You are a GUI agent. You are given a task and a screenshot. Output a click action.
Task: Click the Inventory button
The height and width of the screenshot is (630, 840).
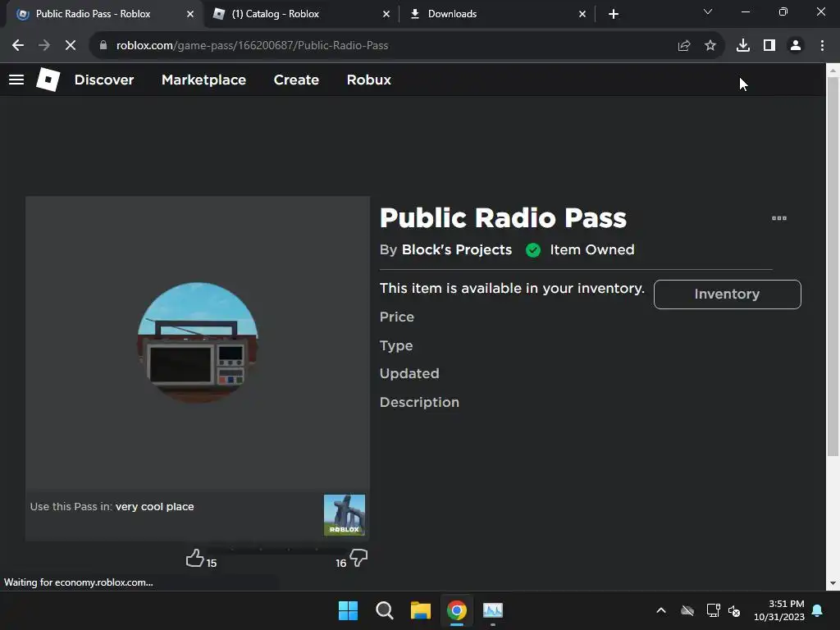(x=727, y=294)
